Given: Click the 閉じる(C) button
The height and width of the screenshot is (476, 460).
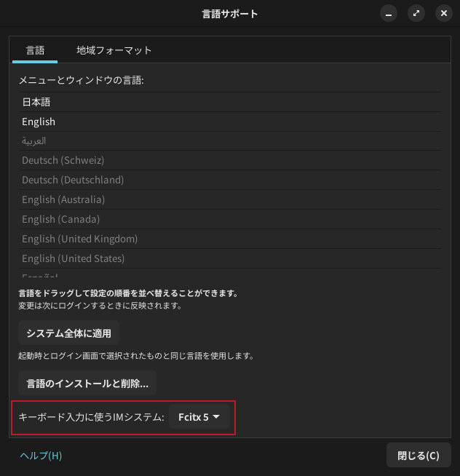Looking at the screenshot, I should click(418, 456).
